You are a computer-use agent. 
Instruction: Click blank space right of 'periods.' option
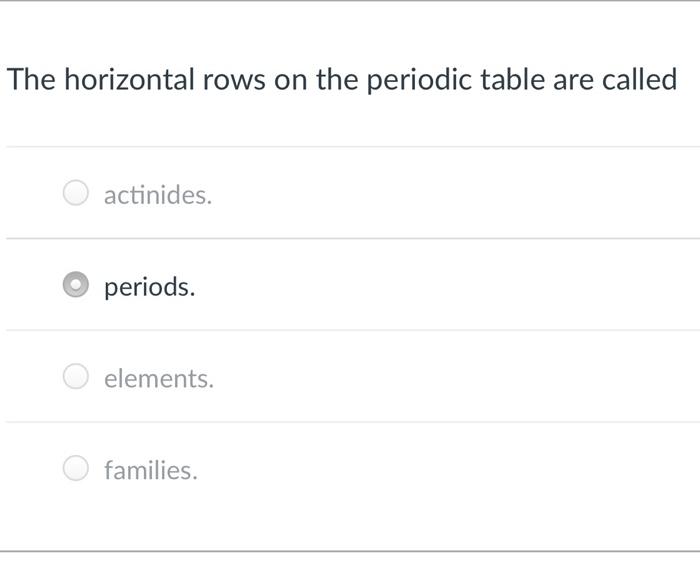[450, 285]
